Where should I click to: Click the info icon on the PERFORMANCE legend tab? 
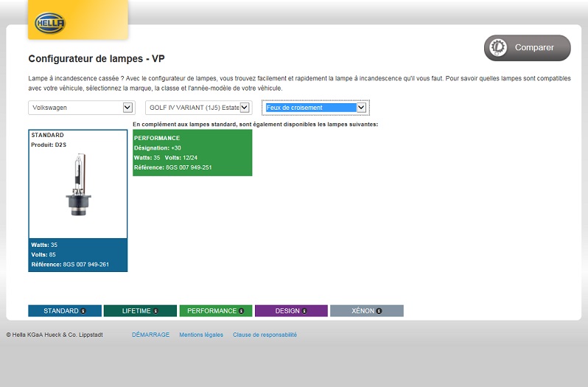coord(242,311)
